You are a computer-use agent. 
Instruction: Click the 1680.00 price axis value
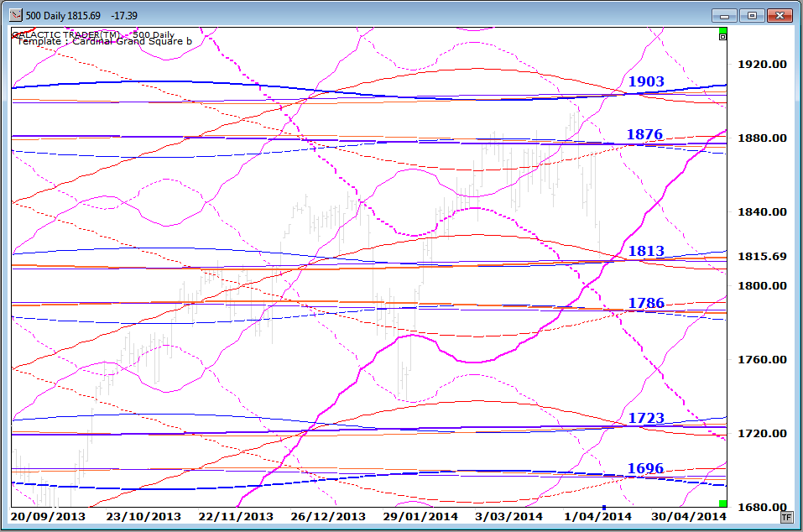(x=762, y=507)
